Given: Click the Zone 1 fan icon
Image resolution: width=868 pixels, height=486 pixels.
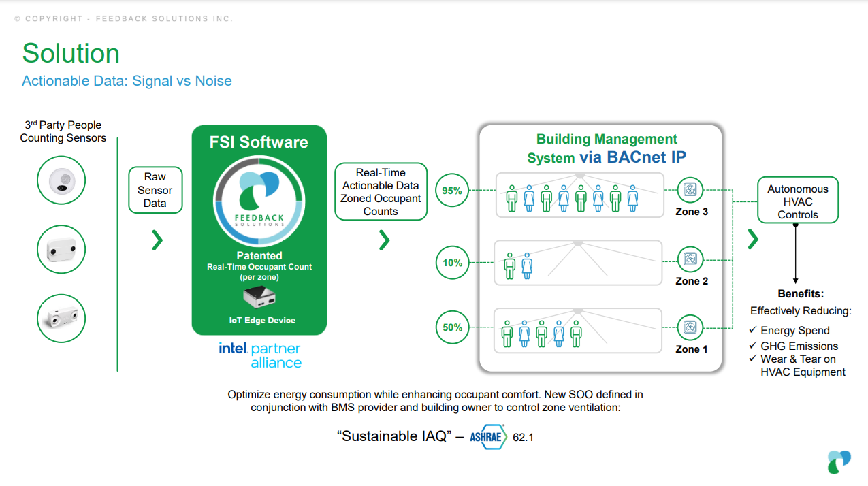Looking at the screenshot, I should click(x=690, y=327).
